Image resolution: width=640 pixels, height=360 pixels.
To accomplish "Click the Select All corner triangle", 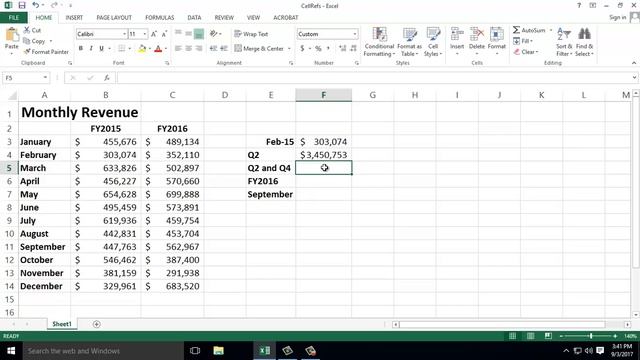I will (12, 96).
